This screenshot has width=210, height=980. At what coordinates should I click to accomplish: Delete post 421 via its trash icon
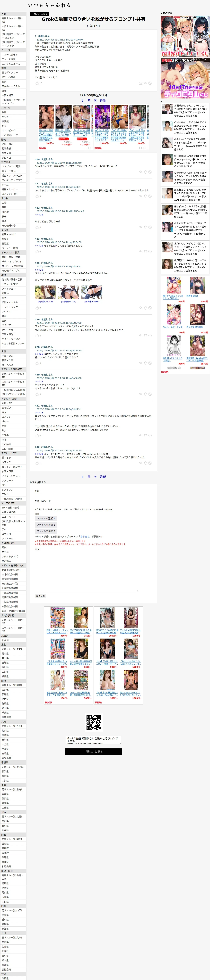(145, 196)
